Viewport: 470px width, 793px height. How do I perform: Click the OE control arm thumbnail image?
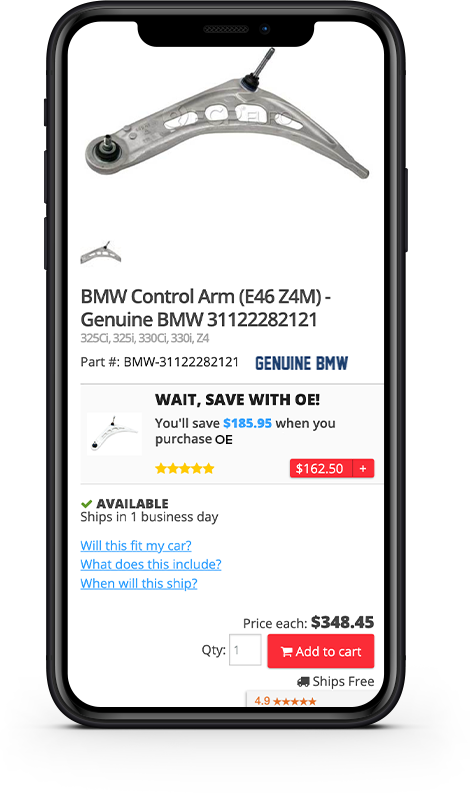click(114, 433)
